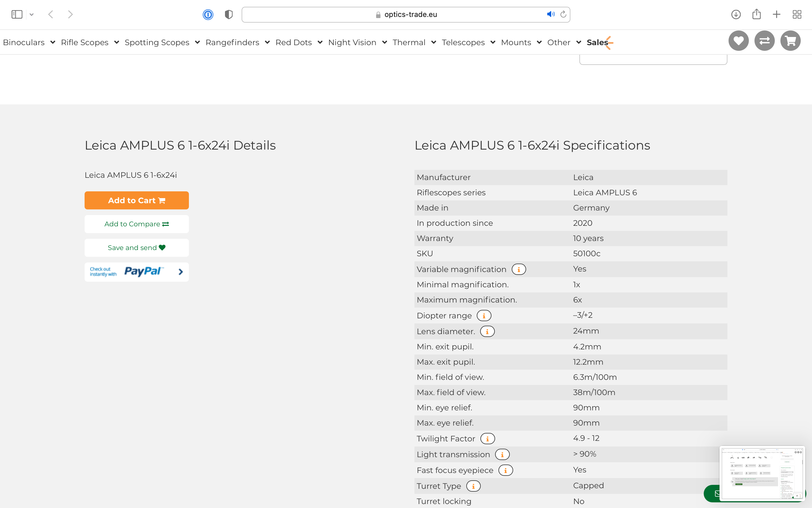Show info for Diopter range
Viewport: 812px width, 508px height.
[484, 316]
